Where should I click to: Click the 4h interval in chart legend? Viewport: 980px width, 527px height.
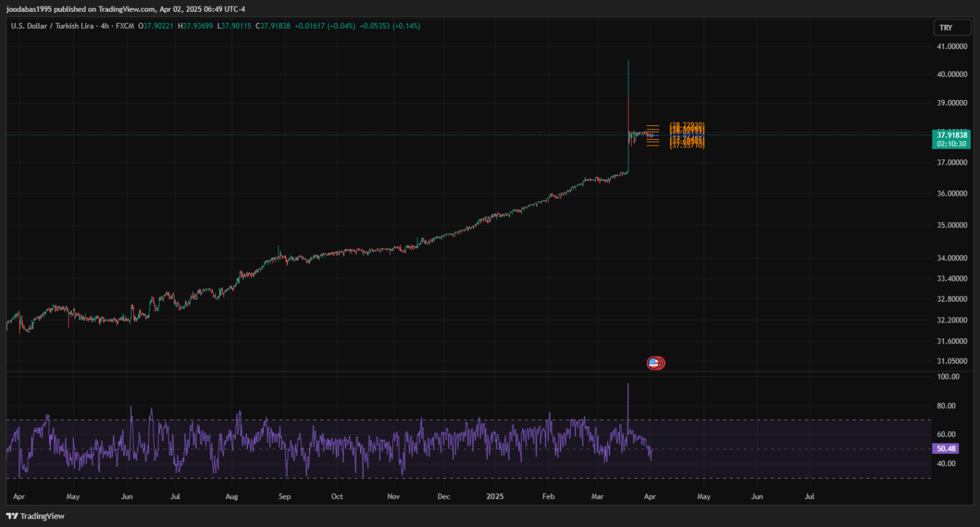click(x=105, y=26)
